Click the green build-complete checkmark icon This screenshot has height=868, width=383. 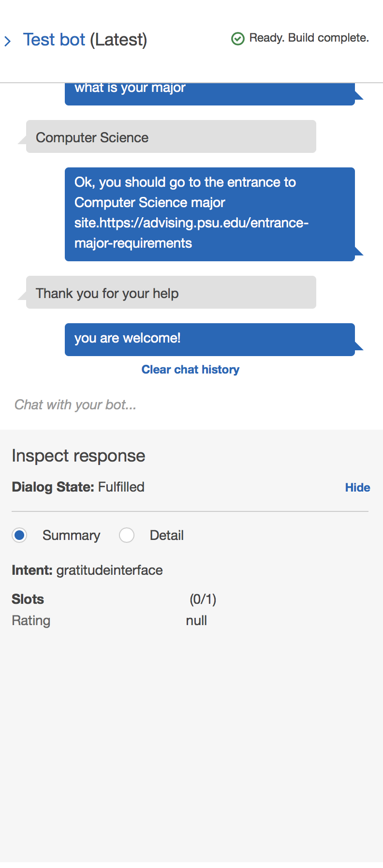point(238,38)
